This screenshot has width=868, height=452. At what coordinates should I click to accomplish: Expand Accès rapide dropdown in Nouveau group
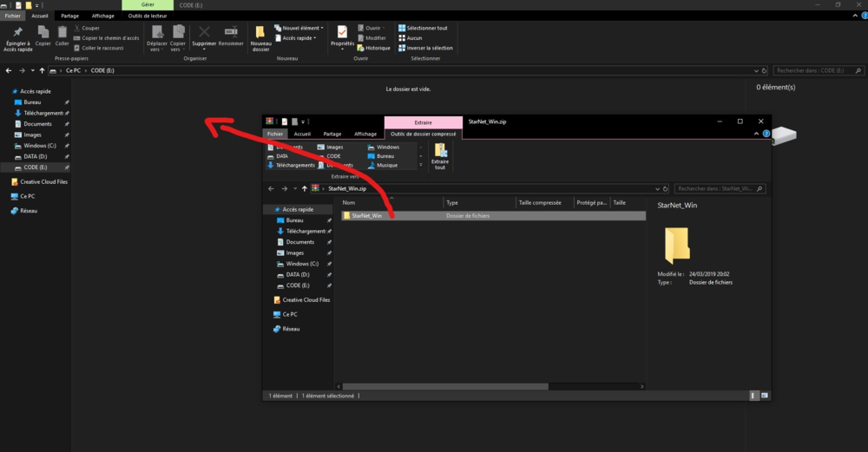[x=296, y=38]
